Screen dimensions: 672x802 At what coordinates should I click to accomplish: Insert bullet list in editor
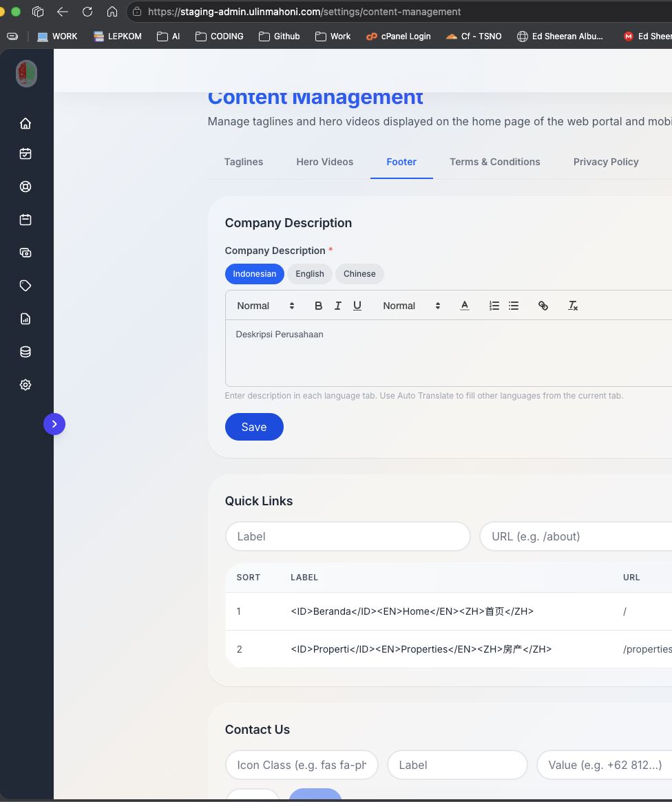[x=514, y=306]
